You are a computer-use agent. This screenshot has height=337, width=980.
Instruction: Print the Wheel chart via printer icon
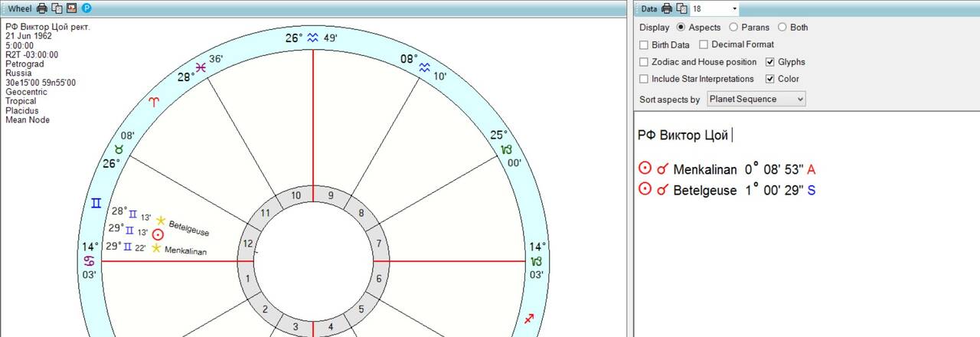[42, 8]
